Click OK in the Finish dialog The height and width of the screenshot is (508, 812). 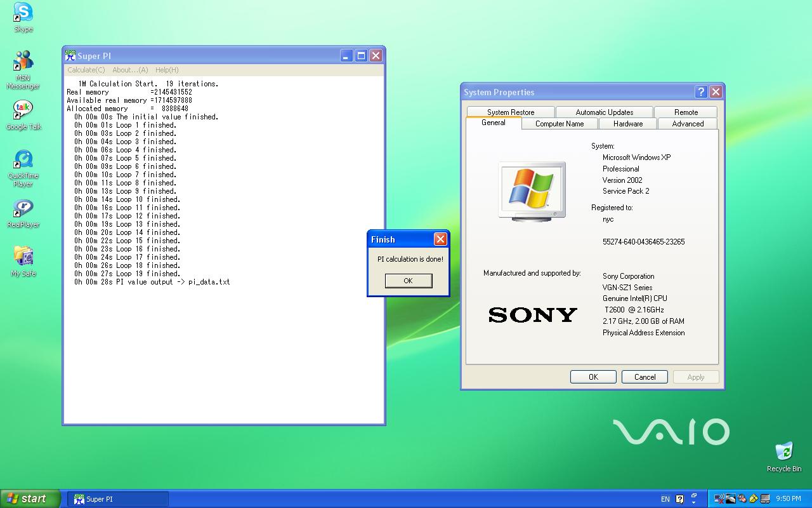(x=409, y=281)
